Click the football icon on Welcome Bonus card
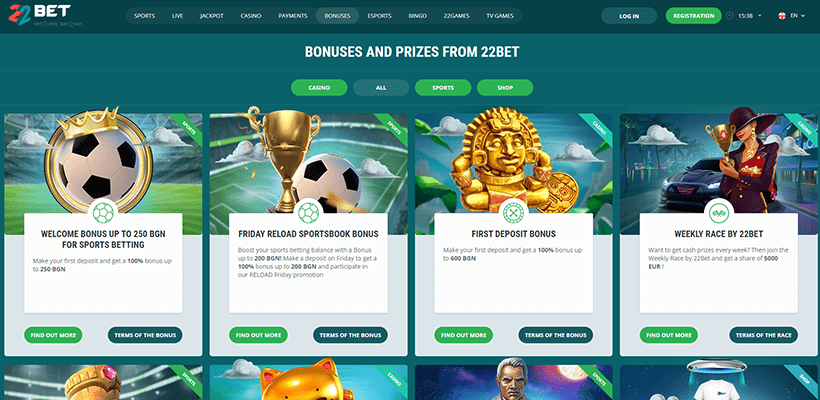Viewport: 820px width, 400px height. tap(103, 213)
